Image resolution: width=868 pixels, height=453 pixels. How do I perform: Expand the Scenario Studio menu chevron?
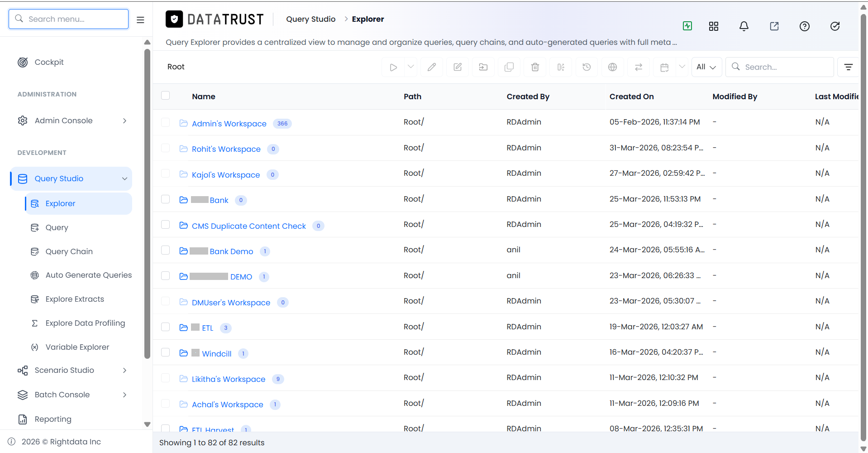(124, 370)
